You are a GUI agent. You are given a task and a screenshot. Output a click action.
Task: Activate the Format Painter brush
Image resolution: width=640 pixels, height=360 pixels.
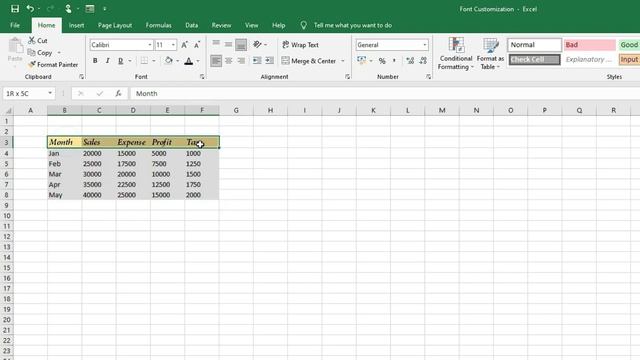pyautogui.click(x=53, y=64)
